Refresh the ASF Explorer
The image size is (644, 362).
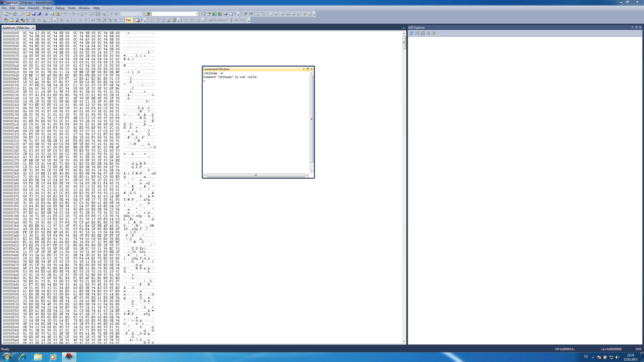tap(412, 33)
